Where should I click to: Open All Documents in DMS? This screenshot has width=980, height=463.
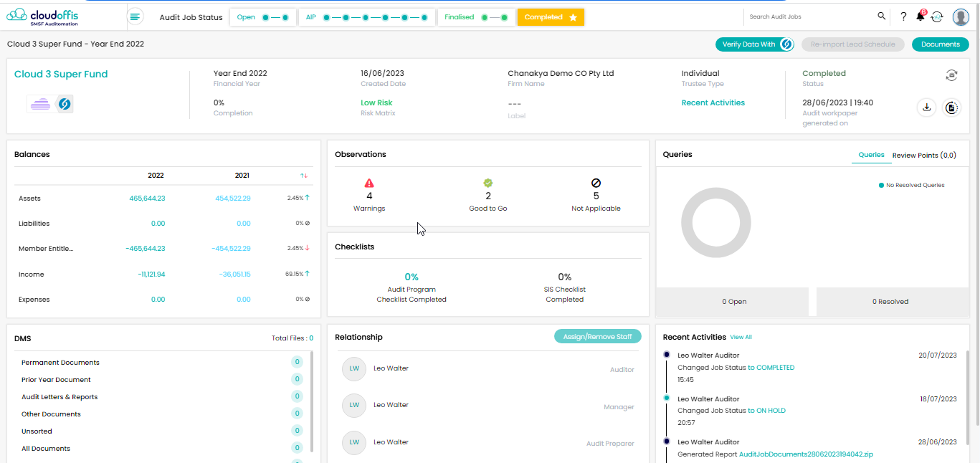[161, 449]
